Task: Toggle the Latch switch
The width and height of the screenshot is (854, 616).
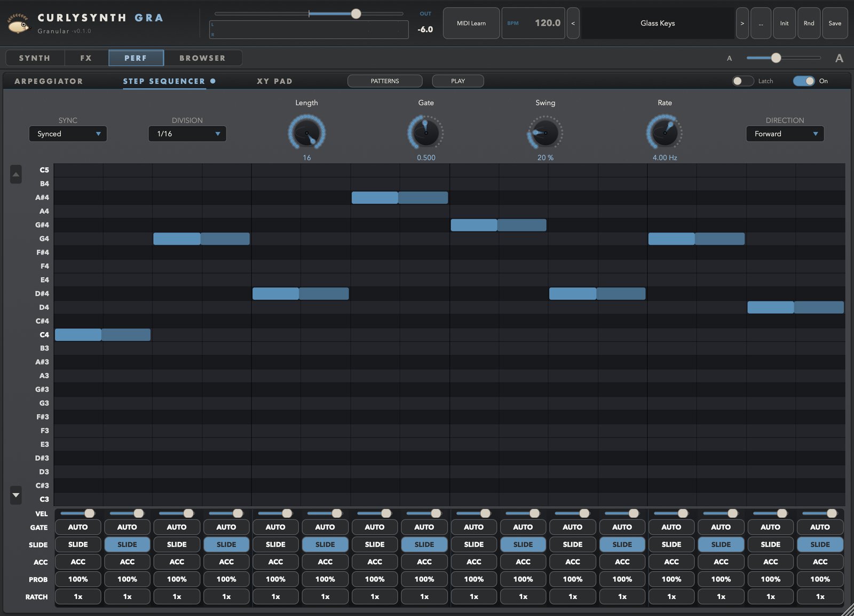Action: point(742,81)
